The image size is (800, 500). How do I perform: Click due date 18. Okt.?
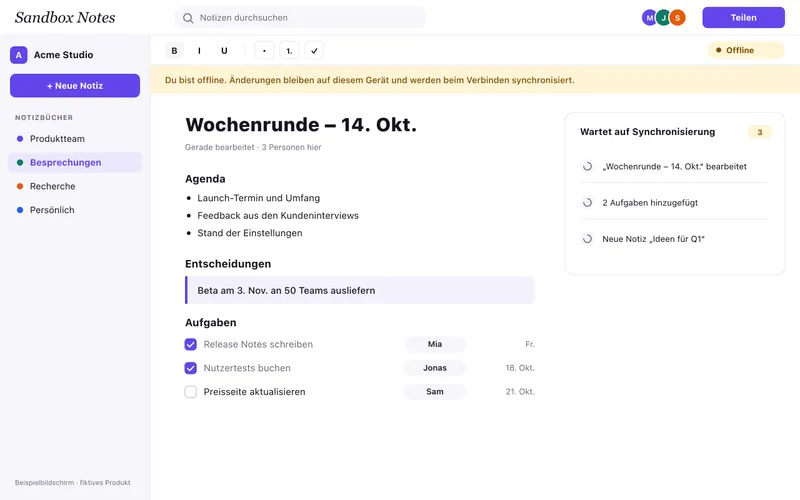pyautogui.click(x=520, y=368)
